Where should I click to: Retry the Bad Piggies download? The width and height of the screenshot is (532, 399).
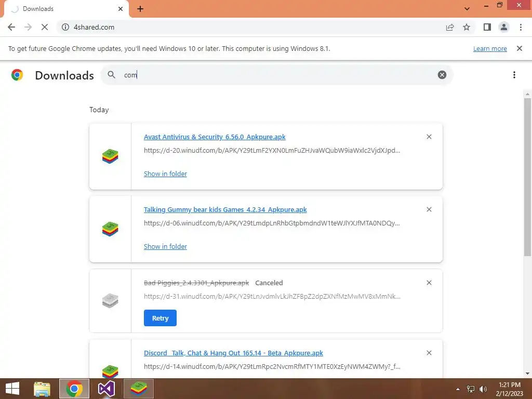pyautogui.click(x=160, y=318)
